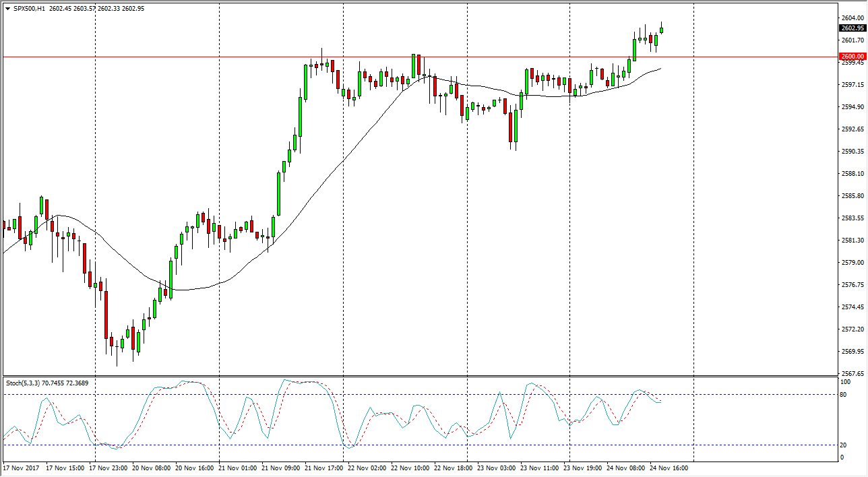
Task: Click the 2581.30 price axis label
Action: [x=852, y=241]
